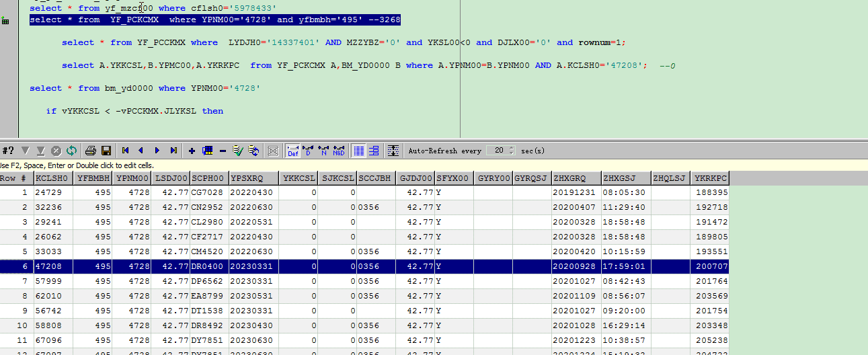
Task: Insert a new row with plus icon
Action: (x=192, y=151)
